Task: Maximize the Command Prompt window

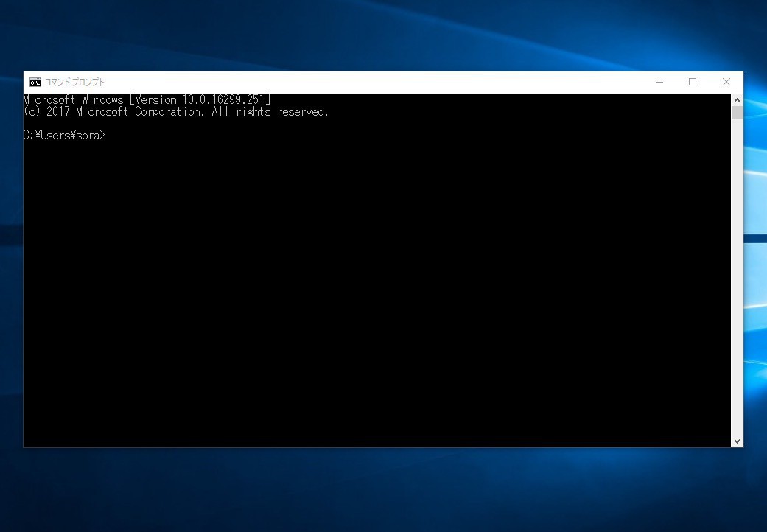Action: coord(692,82)
